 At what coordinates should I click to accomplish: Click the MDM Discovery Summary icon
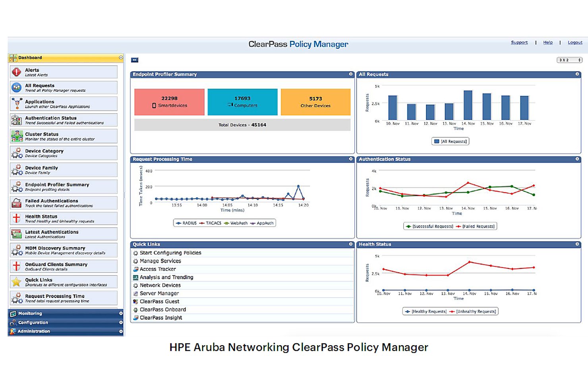coord(17,250)
